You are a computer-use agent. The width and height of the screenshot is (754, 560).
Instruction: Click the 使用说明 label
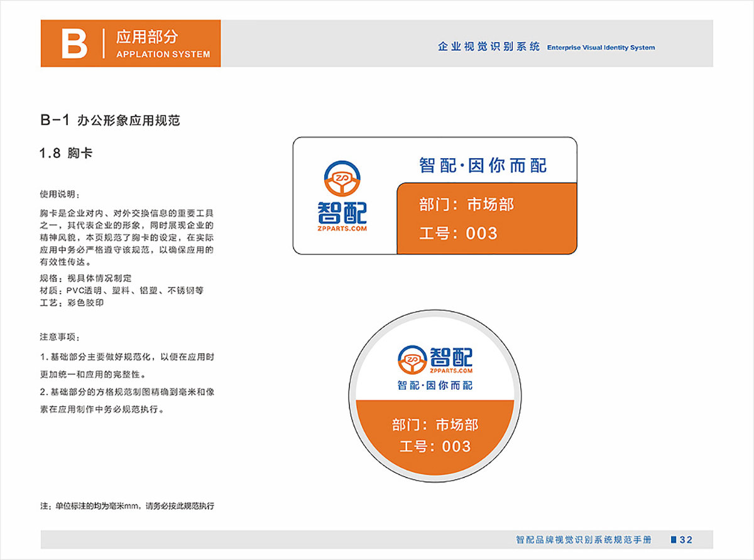pyautogui.click(x=60, y=193)
